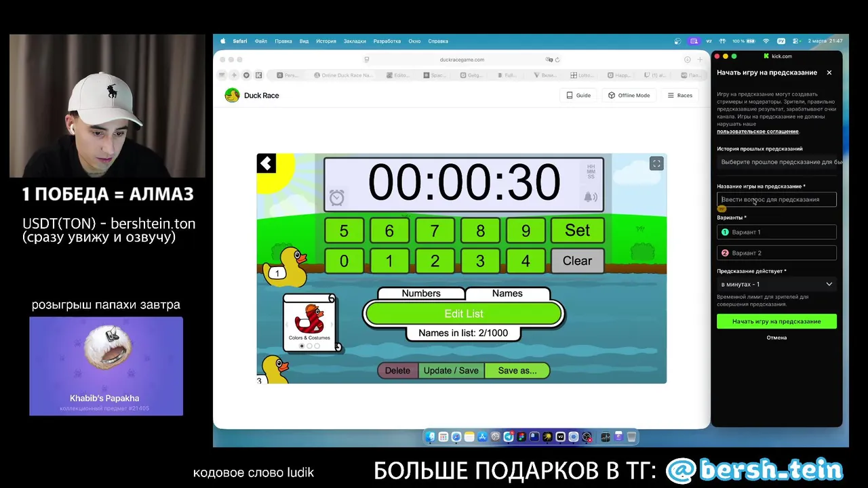Open the Races menu
This screenshot has height=488, width=868.
point(680,96)
